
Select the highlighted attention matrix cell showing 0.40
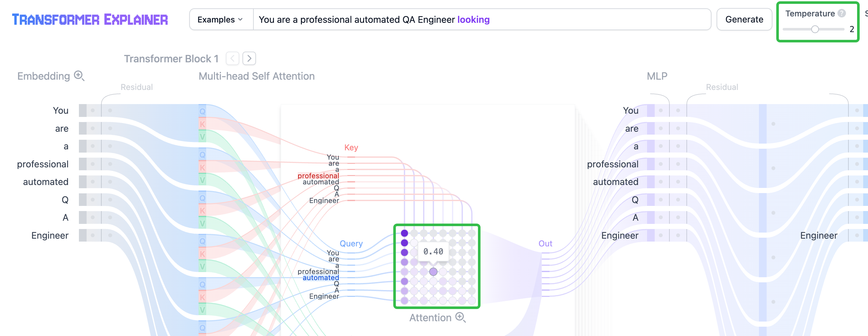(x=433, y=271)
